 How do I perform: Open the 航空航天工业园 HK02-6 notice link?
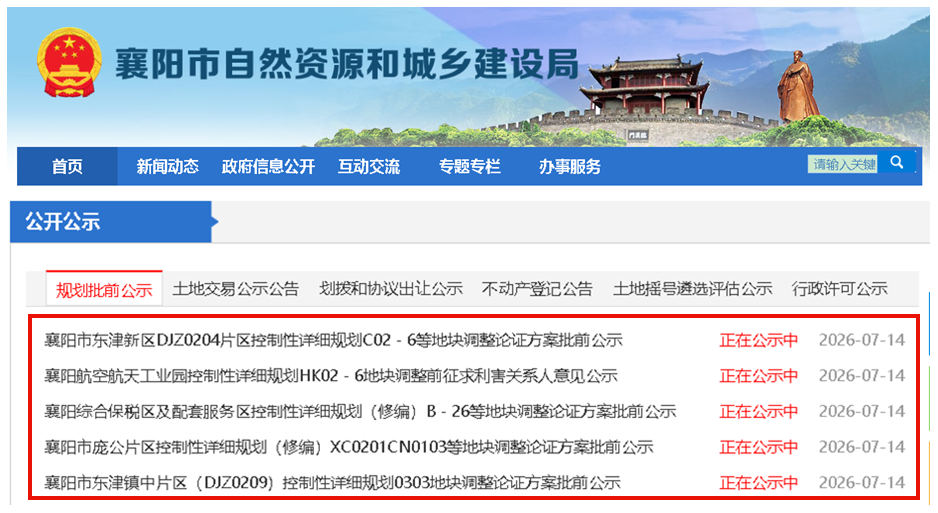point(331,376)
